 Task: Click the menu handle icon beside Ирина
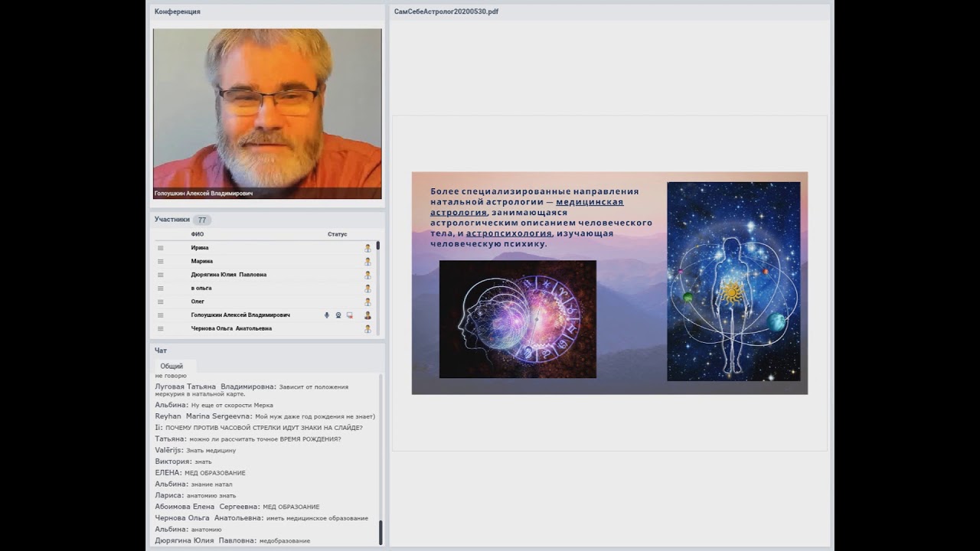pos(161,248)
